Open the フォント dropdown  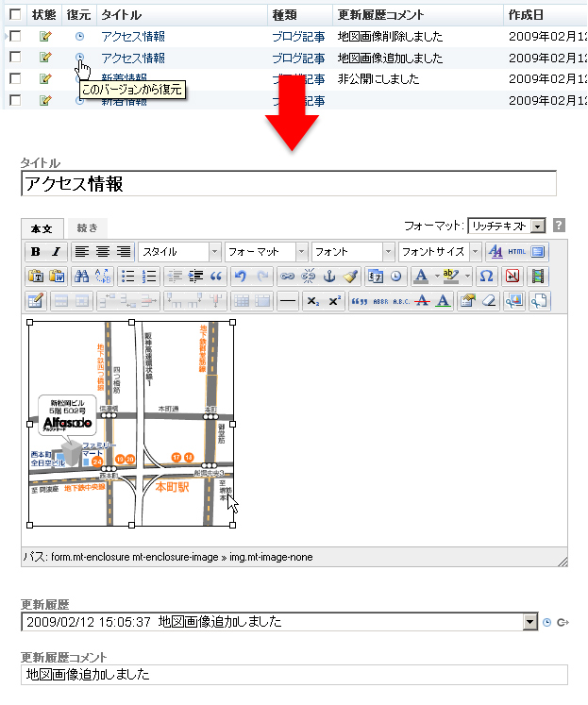click(353, 252)
